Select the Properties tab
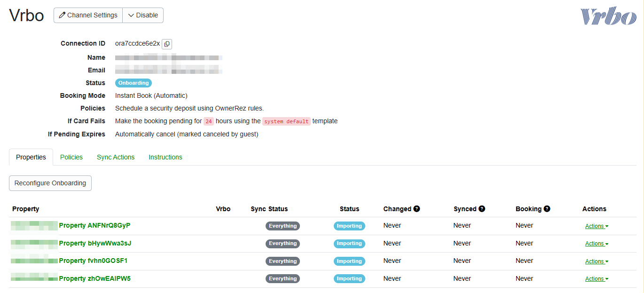The image size is (644, 293). pyautogui.click(x=31, y=157)
